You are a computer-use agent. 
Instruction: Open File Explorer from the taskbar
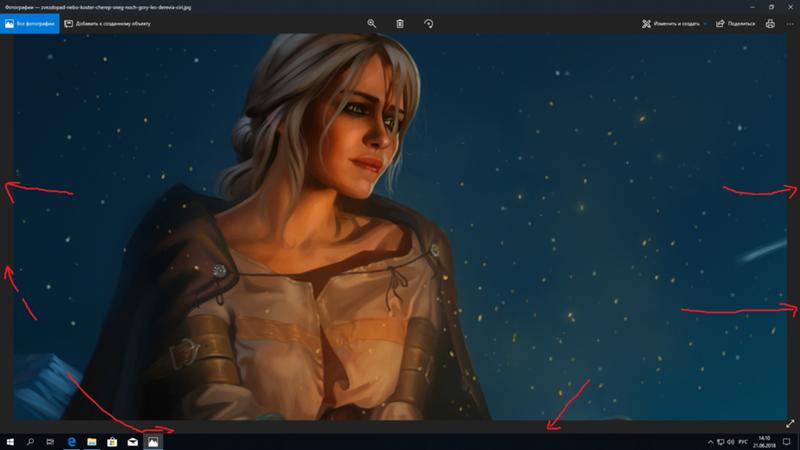click(x=92, y=442)
